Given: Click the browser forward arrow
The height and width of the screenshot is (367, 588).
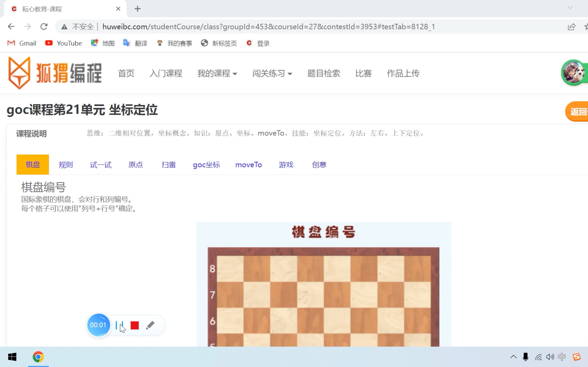Looking at the screenshot, I should 28,27.
